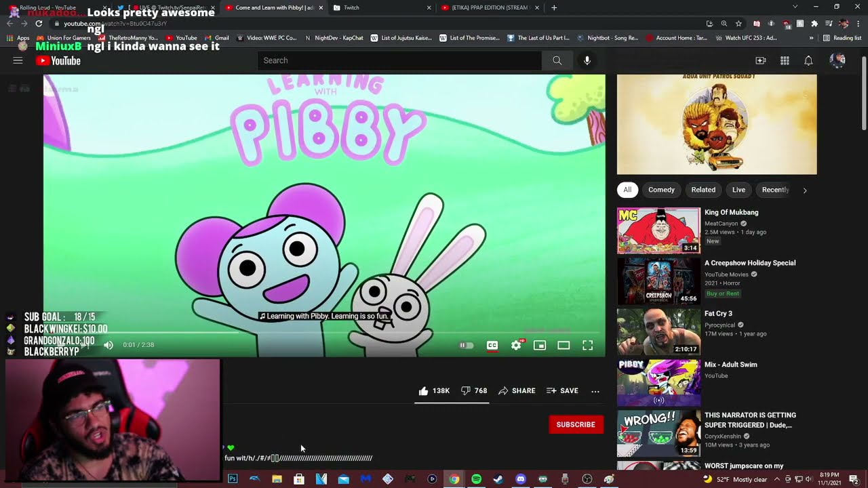
Task: Bookmark this page with the star icon
Action: click(x=738, y=23)
